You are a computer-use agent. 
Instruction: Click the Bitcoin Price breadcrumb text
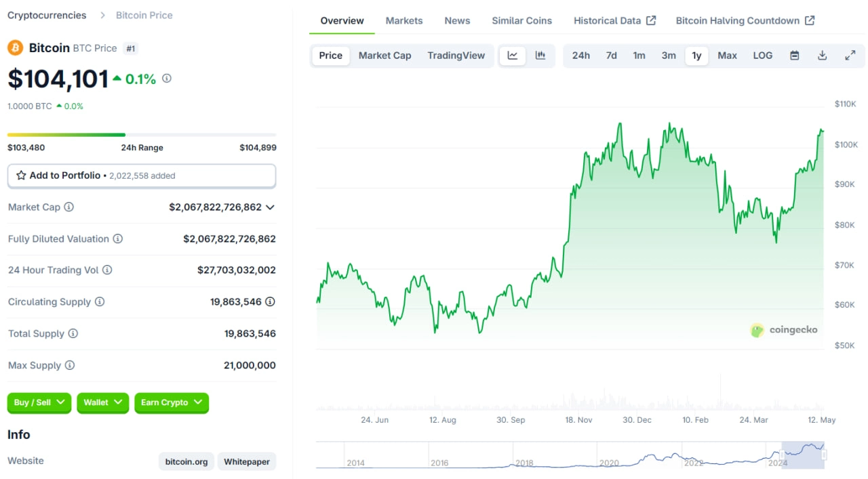click(x=144, y=15)
